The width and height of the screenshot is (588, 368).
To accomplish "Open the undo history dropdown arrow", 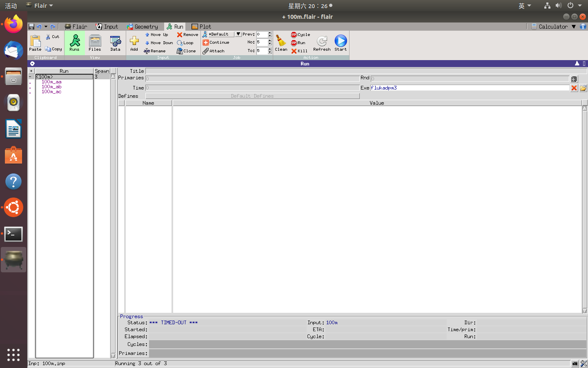I will [x=46, y=27].
